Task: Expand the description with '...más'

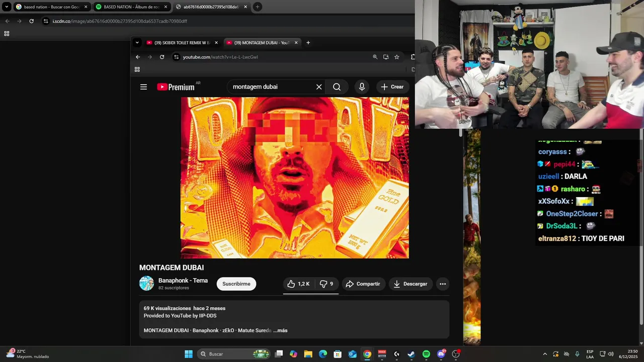Action: [x=280, y=330]
